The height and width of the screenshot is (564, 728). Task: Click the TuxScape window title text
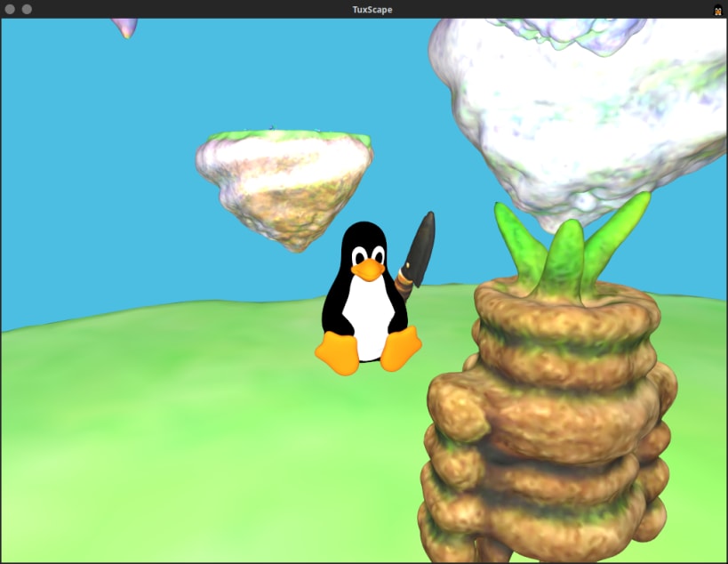[x=372, y=10]
